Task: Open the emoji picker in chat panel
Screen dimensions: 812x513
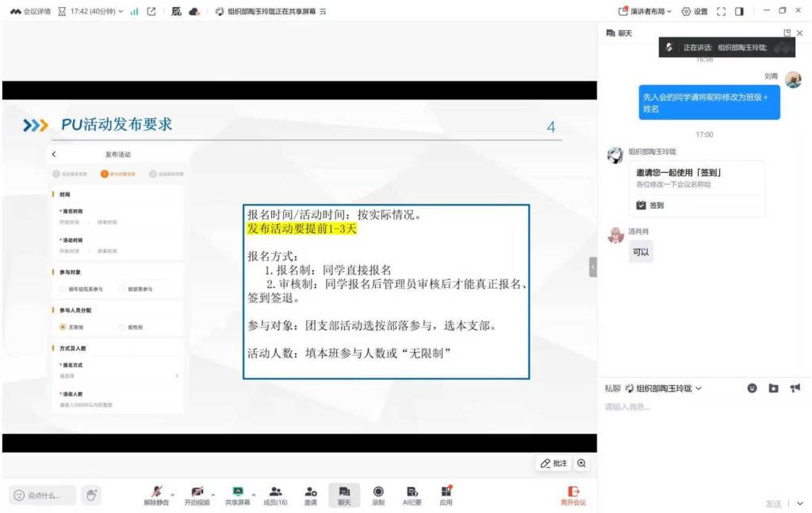Action: 752,388
